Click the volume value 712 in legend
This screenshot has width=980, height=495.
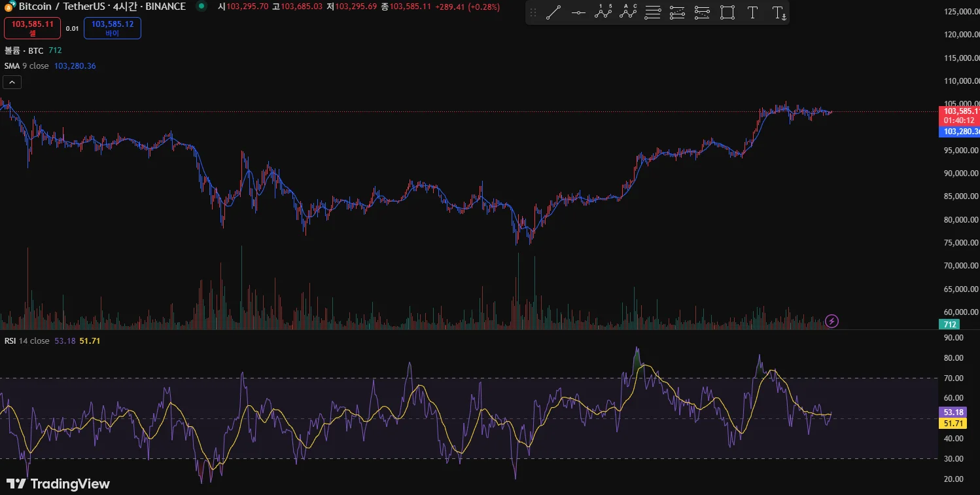pos(55,50)
